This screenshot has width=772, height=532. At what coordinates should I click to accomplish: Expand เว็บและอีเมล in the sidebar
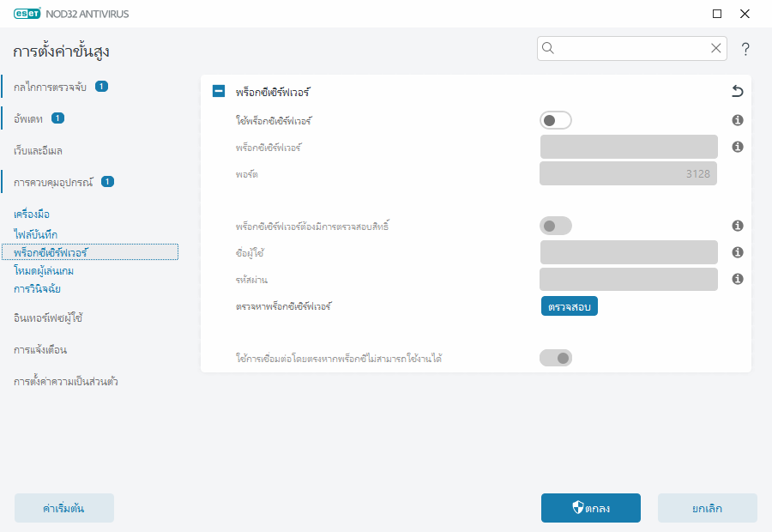point(39,150)
